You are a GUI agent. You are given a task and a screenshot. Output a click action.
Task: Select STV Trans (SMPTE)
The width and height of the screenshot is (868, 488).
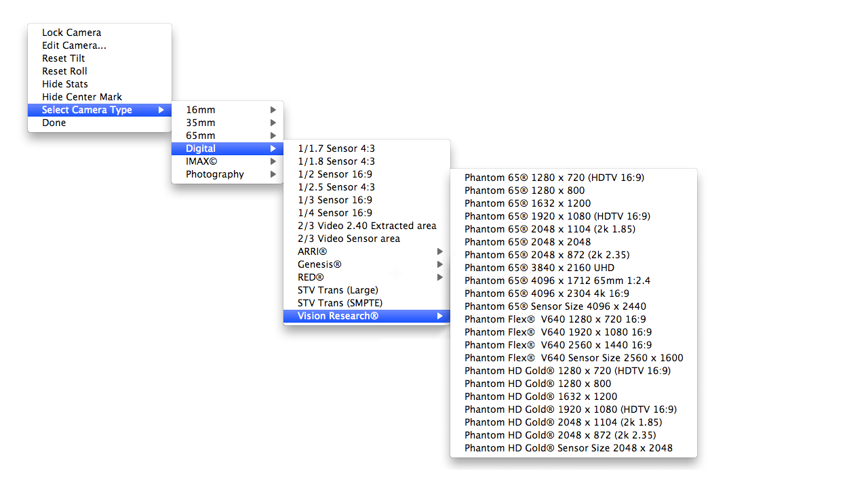[x=367, y=303]
